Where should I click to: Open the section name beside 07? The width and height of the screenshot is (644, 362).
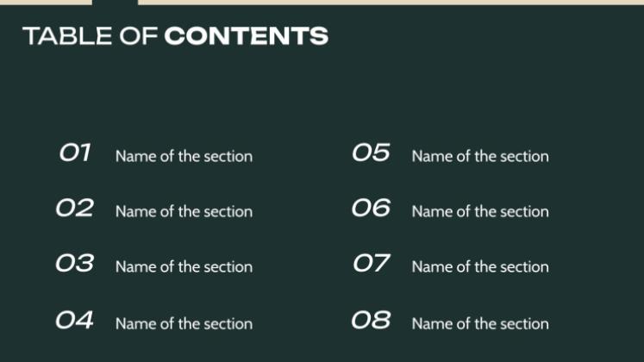480,267
